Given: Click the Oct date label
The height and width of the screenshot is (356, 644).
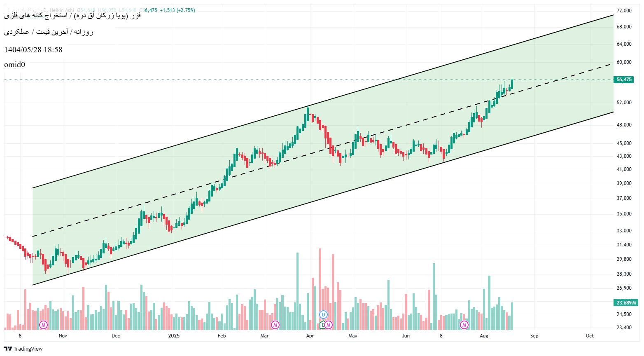Looking at the screenshot, I should [x=590, y=336].
